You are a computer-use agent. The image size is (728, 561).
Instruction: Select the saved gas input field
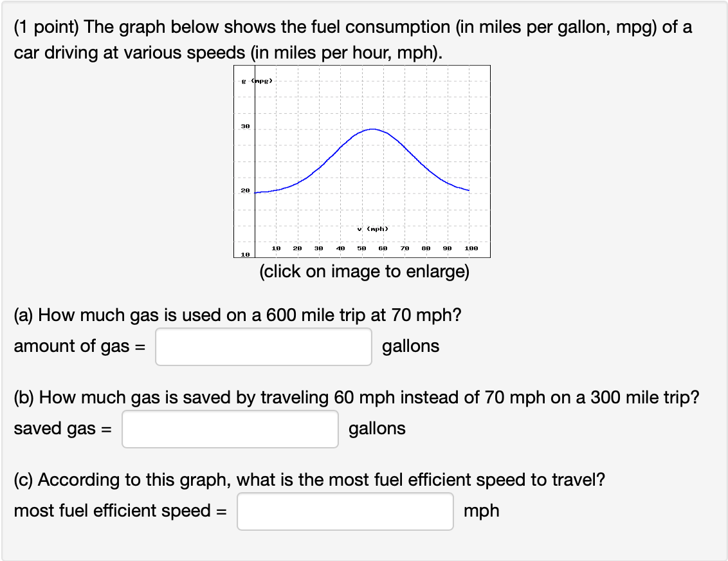[230, 428]
